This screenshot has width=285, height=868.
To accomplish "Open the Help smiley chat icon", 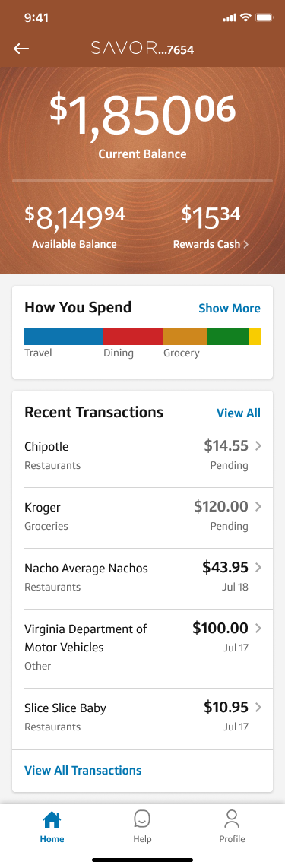I will pyautogui.click(x=142, y=819).
